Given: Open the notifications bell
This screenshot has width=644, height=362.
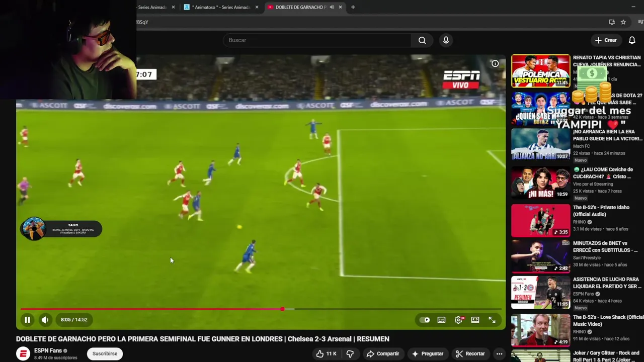Looking at the screenshot, I should (x=632, y=40).
